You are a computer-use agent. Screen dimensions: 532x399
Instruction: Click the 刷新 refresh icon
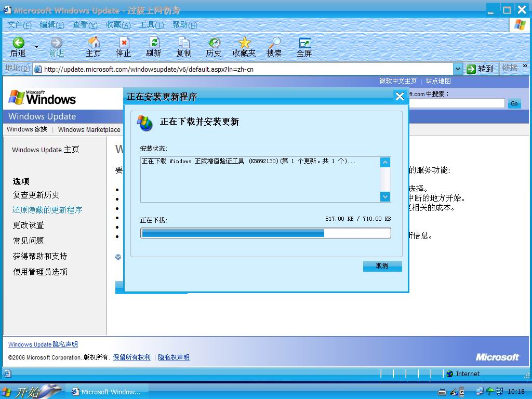click(x=154, y=43)
